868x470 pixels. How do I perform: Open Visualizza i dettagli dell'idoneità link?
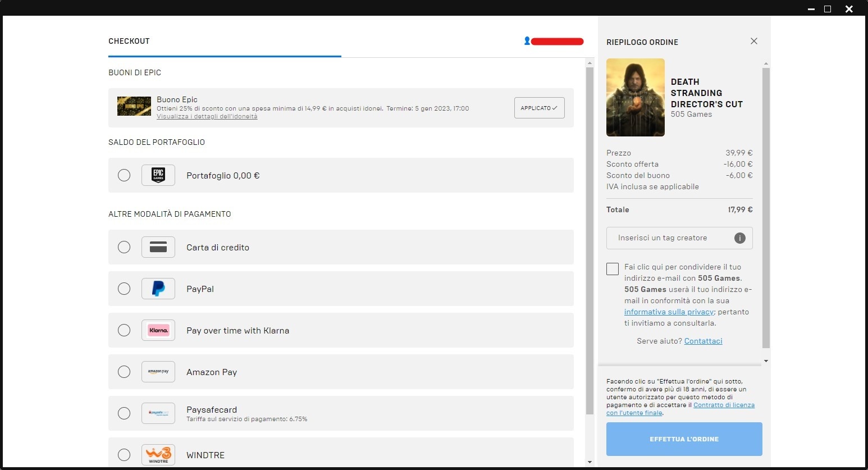point(207,117)
